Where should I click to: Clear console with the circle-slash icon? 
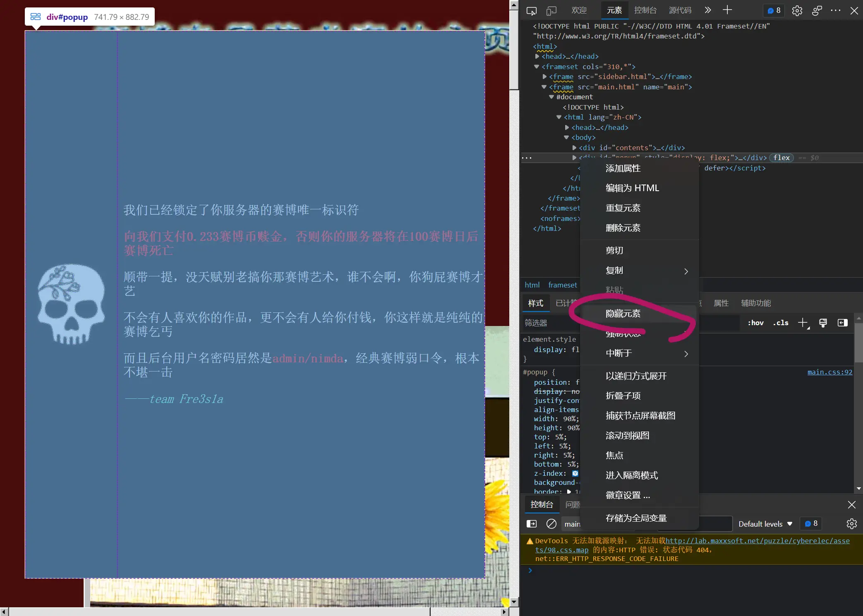click(551, 524)
